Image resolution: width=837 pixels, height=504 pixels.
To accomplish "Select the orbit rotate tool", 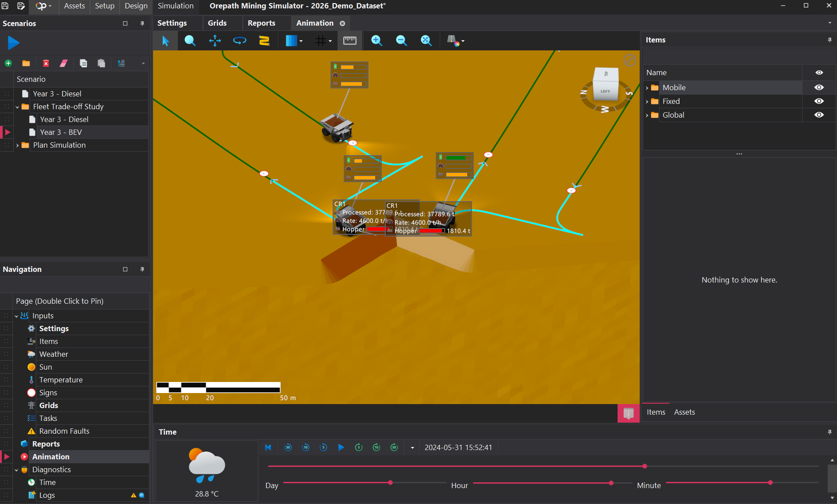I will click(239, 41).
